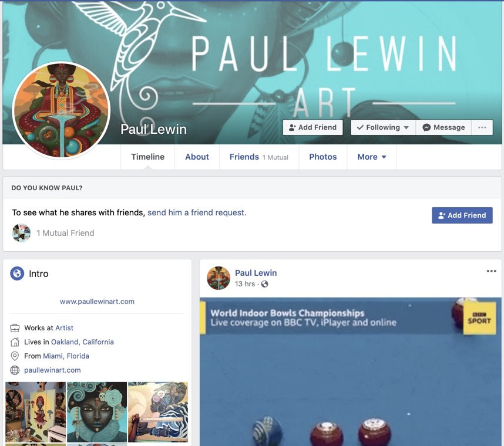Follow the send him a friend request link
504x446 pixels.
click(197, 212)
